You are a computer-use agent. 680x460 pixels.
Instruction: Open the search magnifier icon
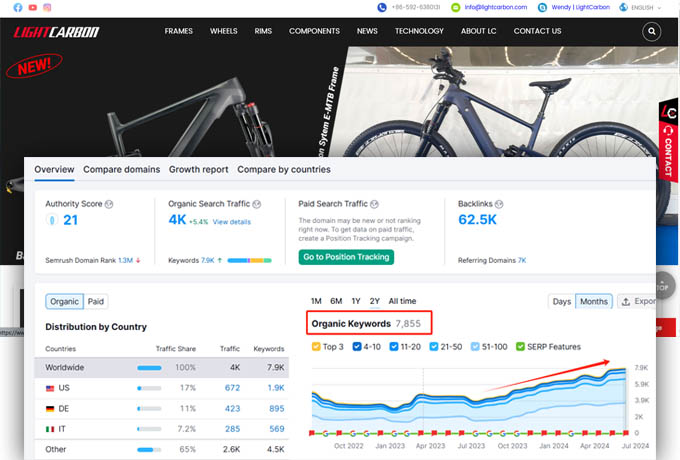tap(651, 31)
